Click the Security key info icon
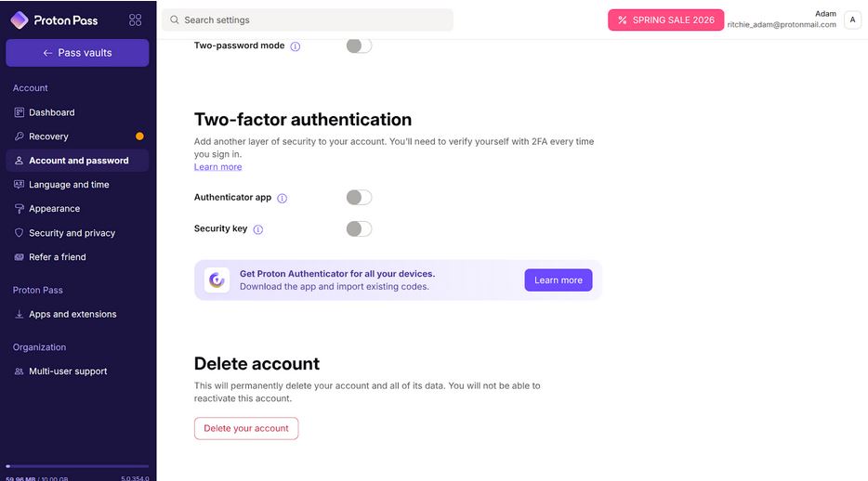The height and width of the screenshot is (481, 868). pyautogui.click(x=258, y=229)
